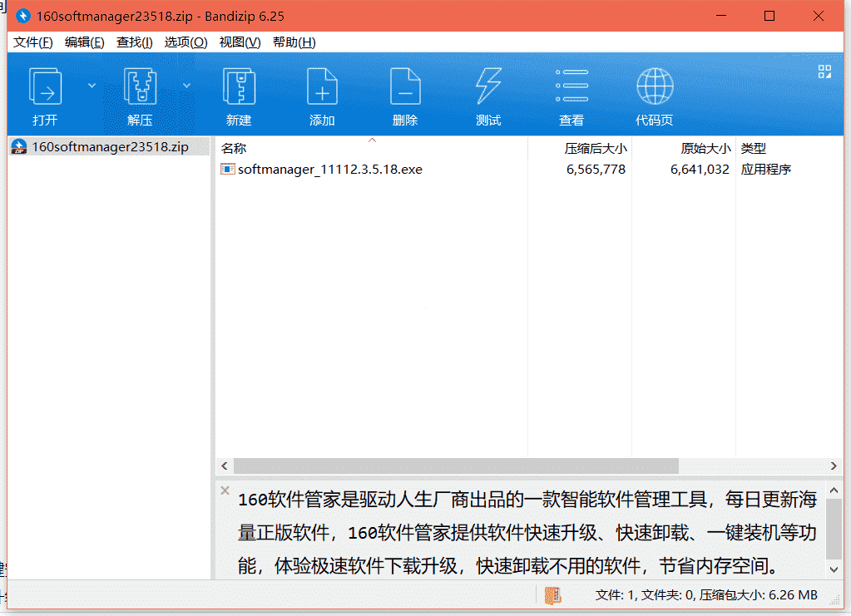Sort by the 原始大小 column header

click(705, 148)
